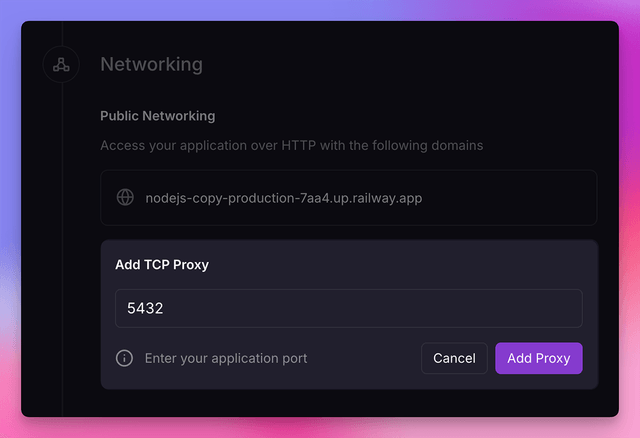Image resolution: width=640 pixels, height=438 pixels.
Task: Click the Networking section node icon
Action: [62, 65]
